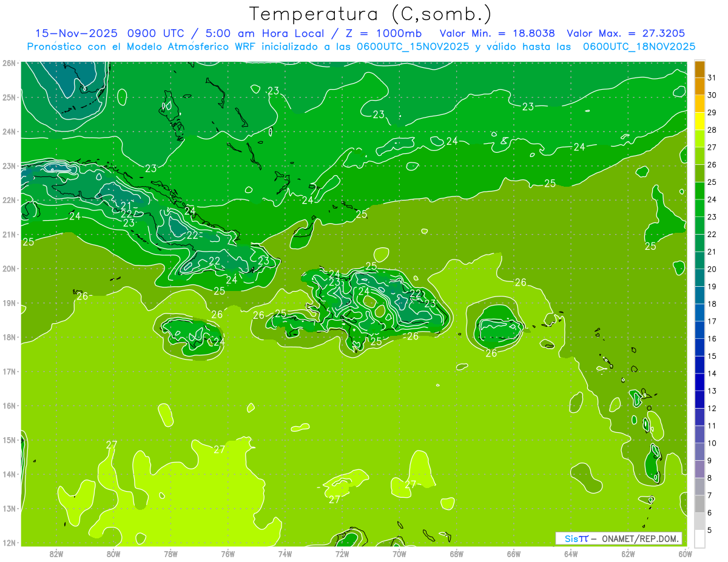
Task: Click the '76W' longitude axis label
Action: [227, 554]
